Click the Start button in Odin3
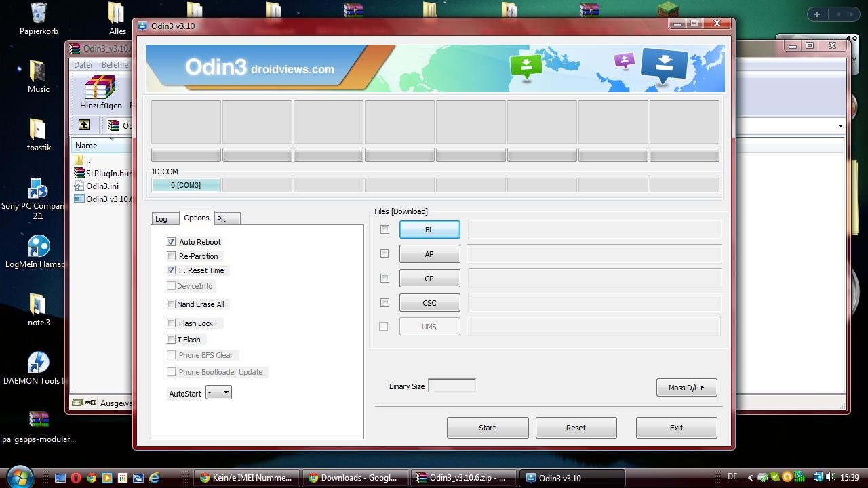This screenshot has width=868, height=488. 488,428
